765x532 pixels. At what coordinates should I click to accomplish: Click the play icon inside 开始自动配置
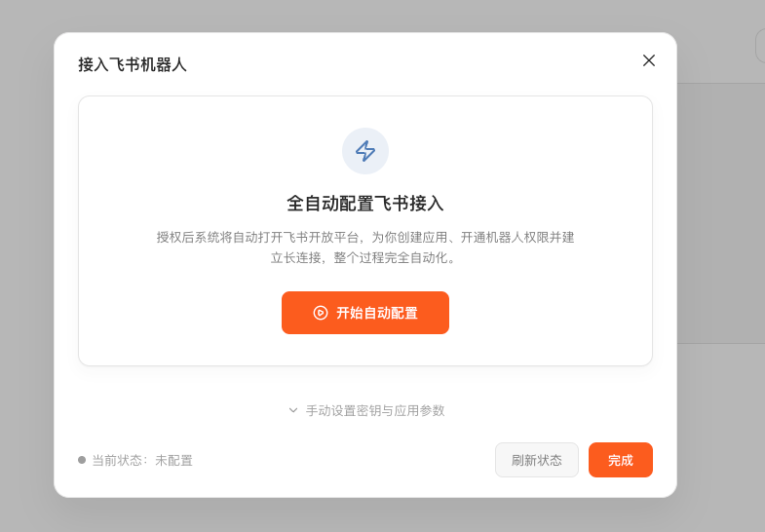(320, 313)
